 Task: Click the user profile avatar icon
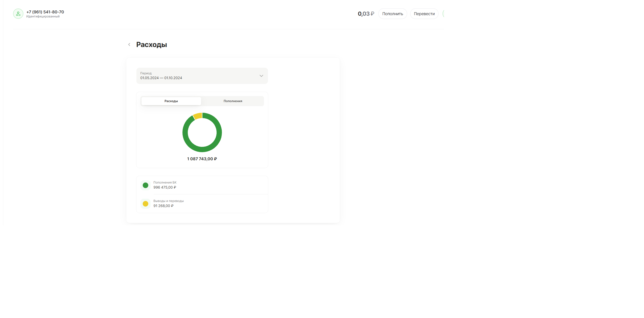tap(18, 14)
